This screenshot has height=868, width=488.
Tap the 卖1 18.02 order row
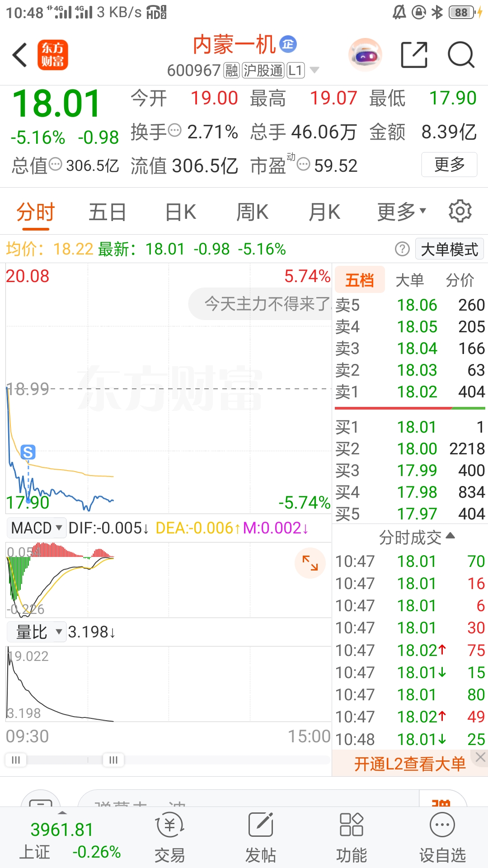[x=410, y=392]
